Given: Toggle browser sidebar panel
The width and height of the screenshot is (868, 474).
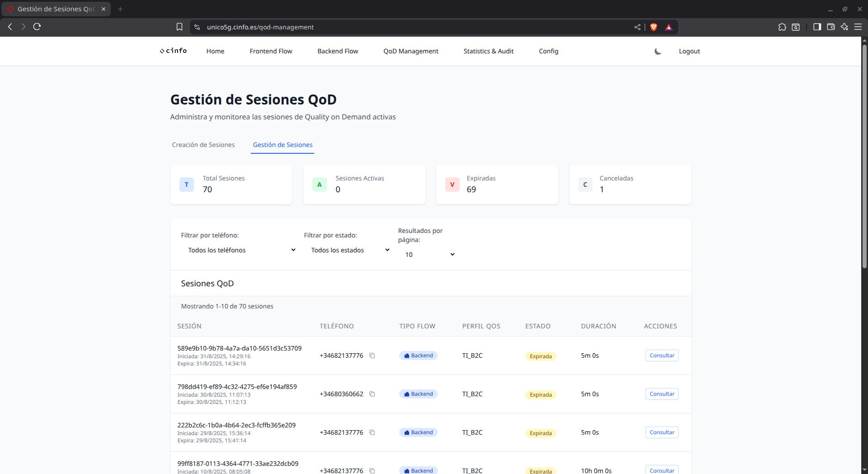Looking at the screenshot, I should (817, 27).
